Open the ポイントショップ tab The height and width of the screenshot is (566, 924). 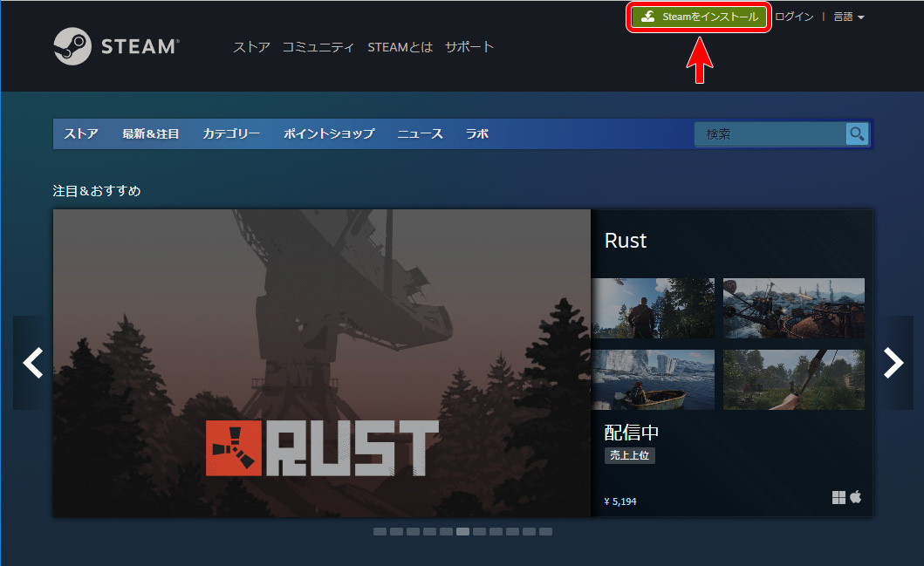(x=329, y=133)
